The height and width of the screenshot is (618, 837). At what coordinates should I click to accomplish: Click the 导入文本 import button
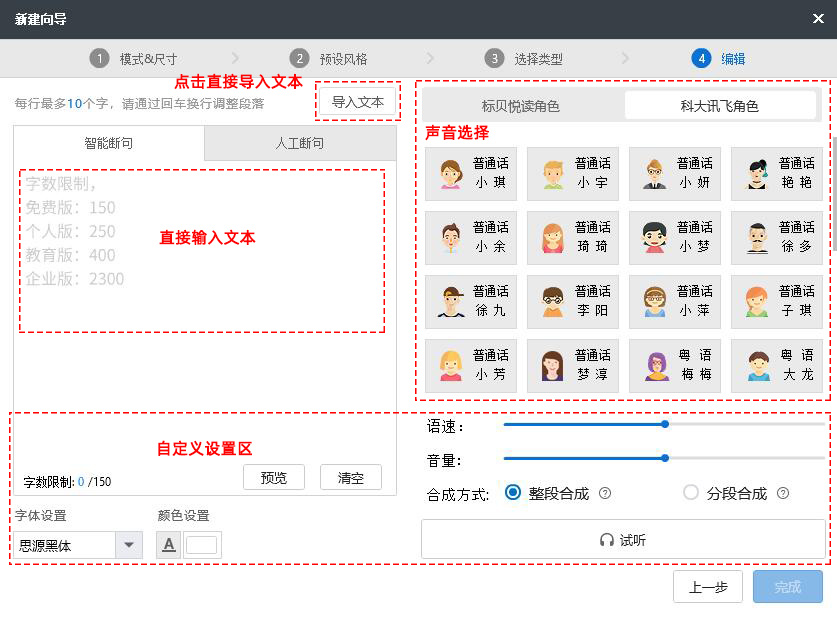point(357,103)
